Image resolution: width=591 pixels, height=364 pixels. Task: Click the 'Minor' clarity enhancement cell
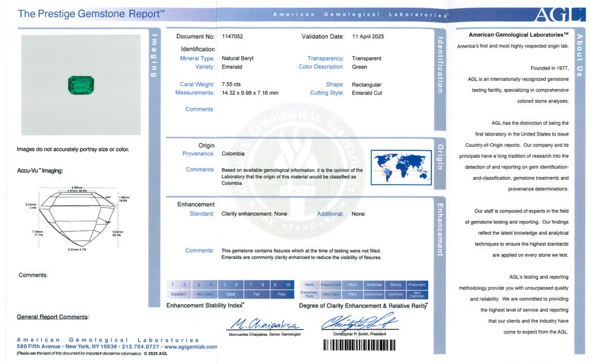tap(352, 285)
